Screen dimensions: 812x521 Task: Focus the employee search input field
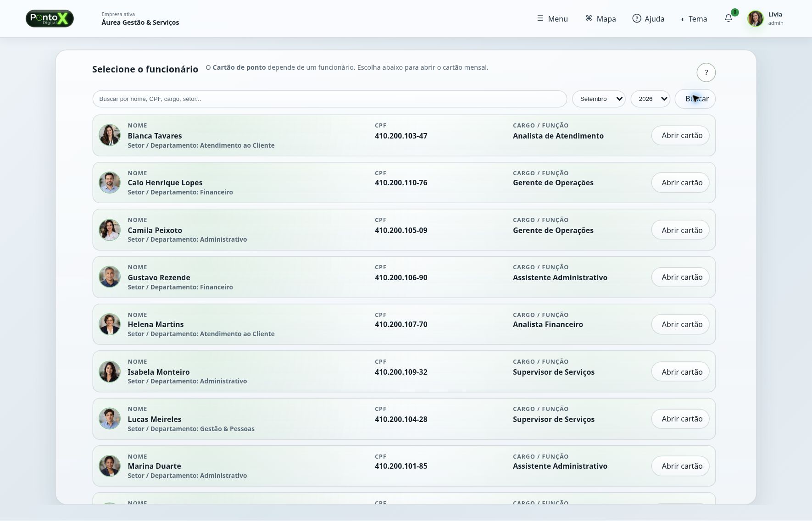[329, 99]
